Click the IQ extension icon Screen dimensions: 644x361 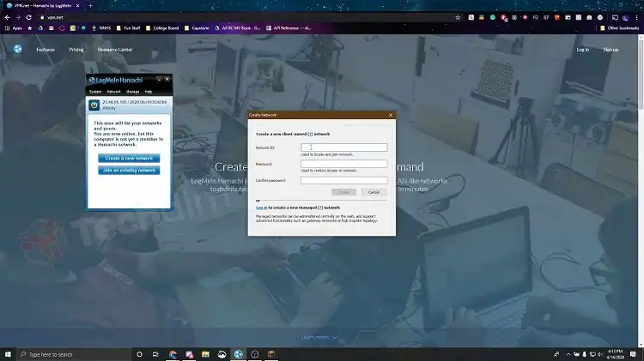click(535, 17)
